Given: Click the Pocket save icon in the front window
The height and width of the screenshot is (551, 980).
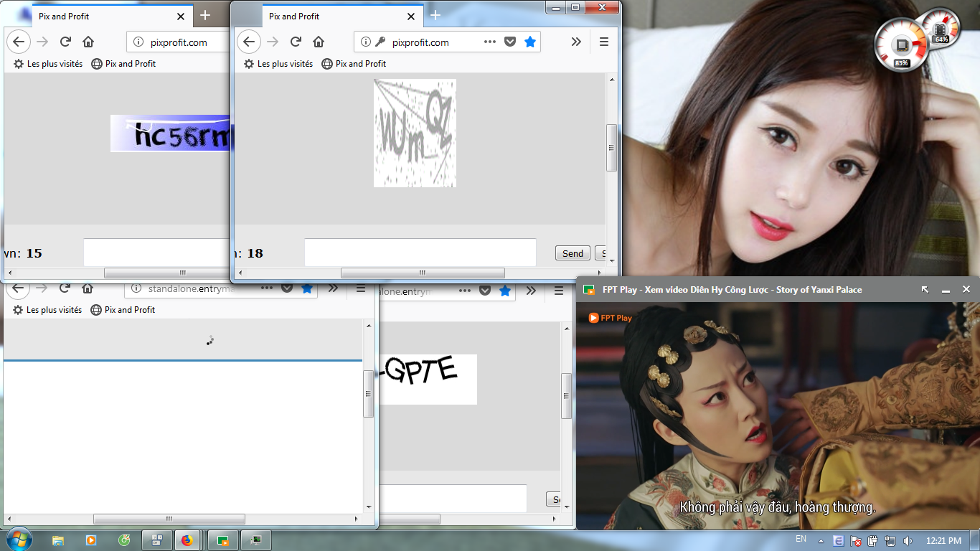Looking at the screenshot, I should tap(510, 42).
